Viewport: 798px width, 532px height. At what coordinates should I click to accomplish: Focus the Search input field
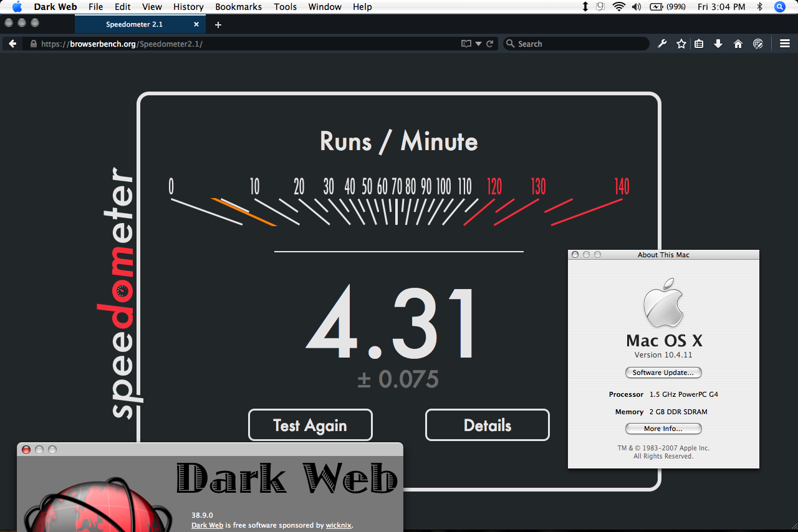coord(577,44)
